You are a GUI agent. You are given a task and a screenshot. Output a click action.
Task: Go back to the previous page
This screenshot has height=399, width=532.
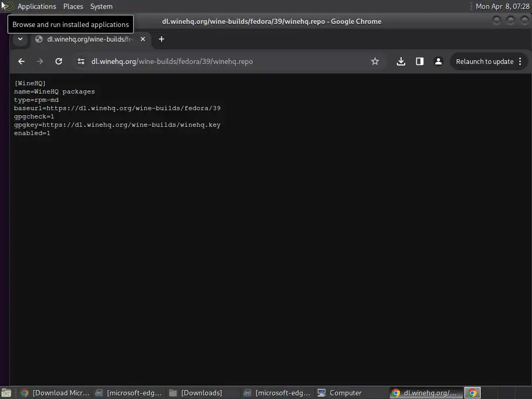coord(21,61)
